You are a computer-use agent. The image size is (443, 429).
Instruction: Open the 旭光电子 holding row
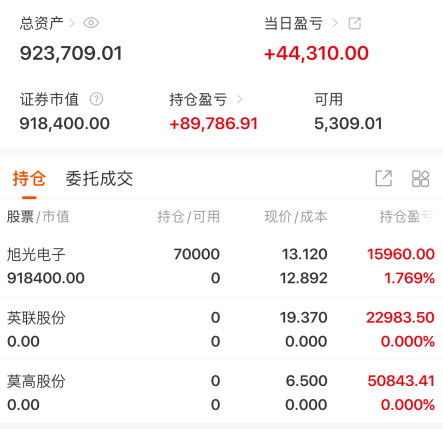pyautogui.click(x=221, y=266)
